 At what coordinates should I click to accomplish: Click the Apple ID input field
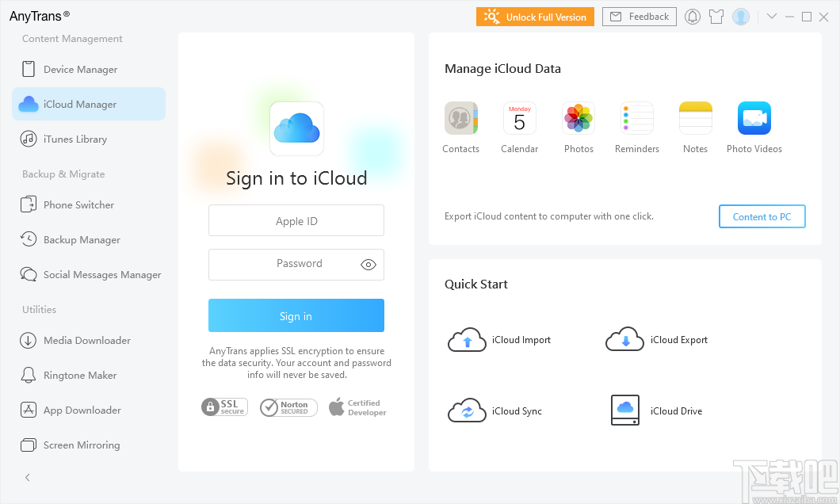click(296, 220)
